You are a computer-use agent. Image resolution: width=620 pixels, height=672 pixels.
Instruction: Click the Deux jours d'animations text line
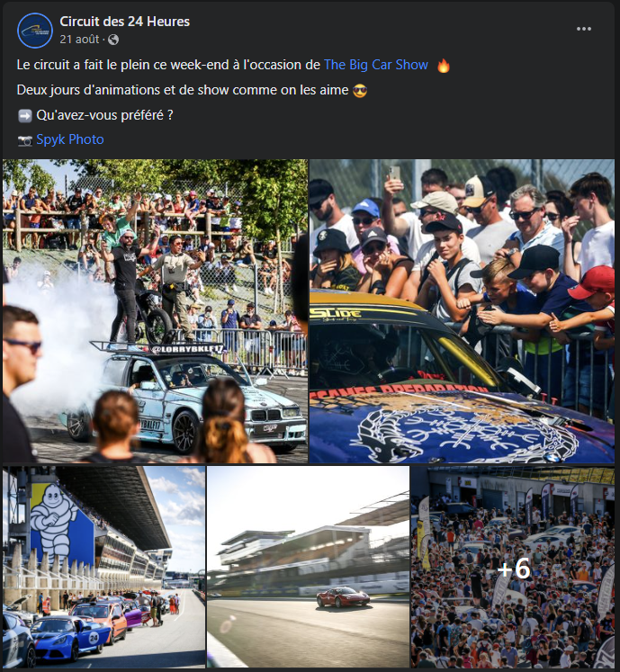pos(183,90)
